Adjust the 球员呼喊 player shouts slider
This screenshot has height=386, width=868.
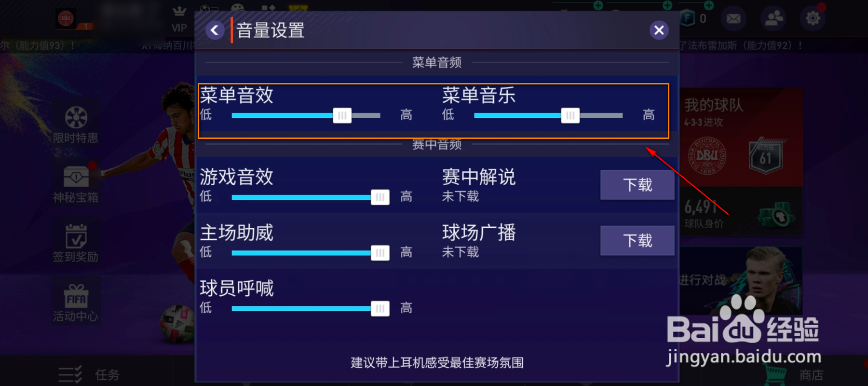point(380,308)
